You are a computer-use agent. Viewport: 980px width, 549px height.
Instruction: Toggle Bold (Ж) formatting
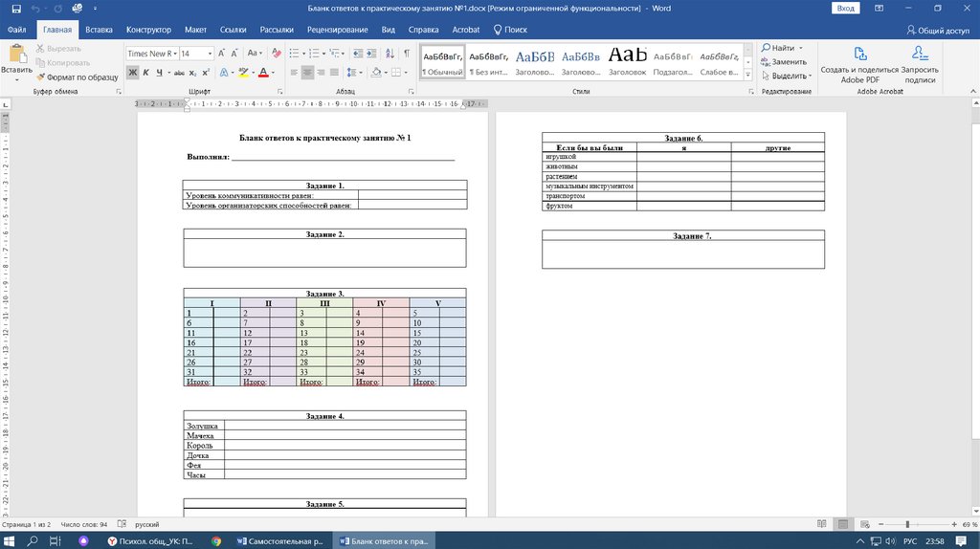[x=133, y=73]
